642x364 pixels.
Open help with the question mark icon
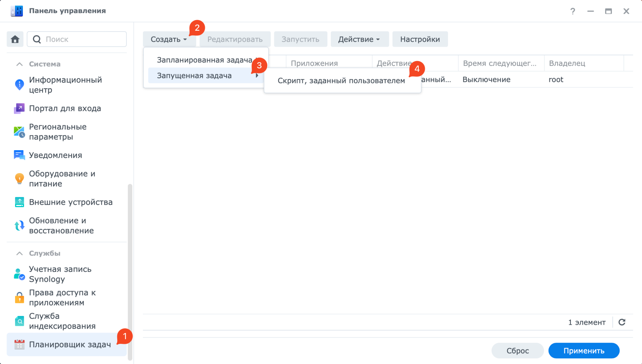point(573,11)
